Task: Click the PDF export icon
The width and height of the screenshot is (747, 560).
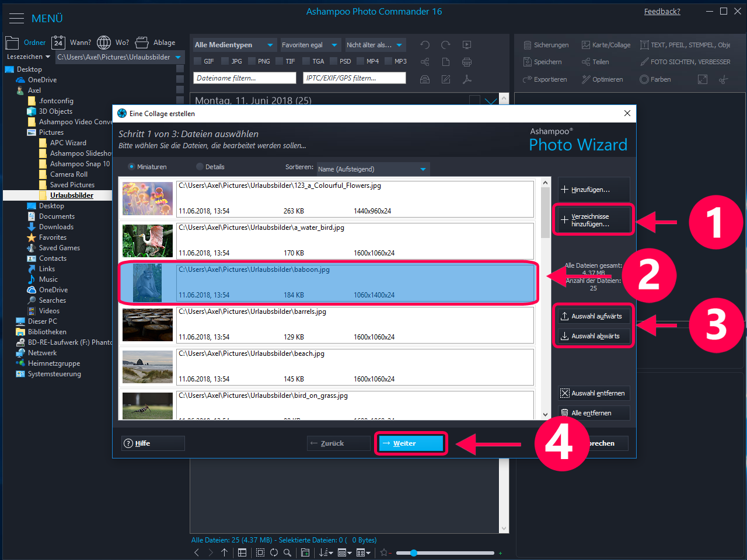Action: pyautogui.click(x=467, y=79)
